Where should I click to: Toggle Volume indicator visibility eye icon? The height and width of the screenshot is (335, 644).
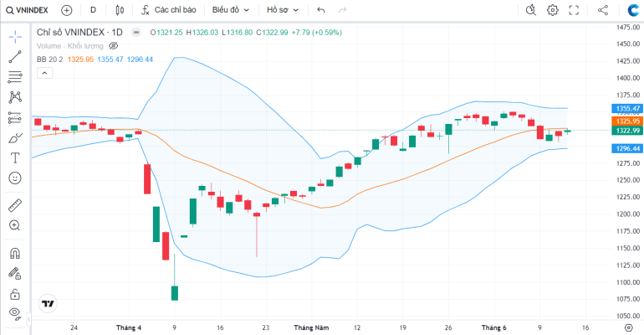114,46
